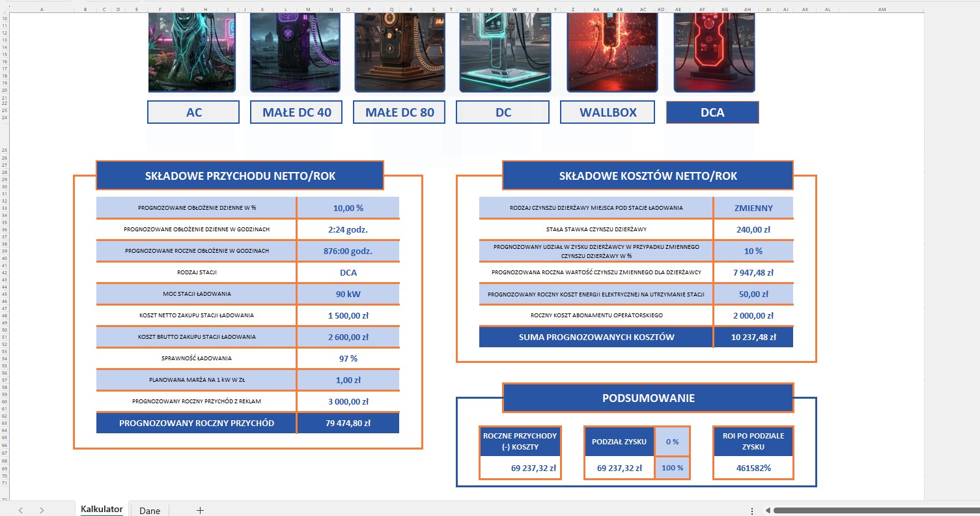Activate the highlighted DCA station button
This screenshot has height=516, width=980.
click(x=712, y=112)
